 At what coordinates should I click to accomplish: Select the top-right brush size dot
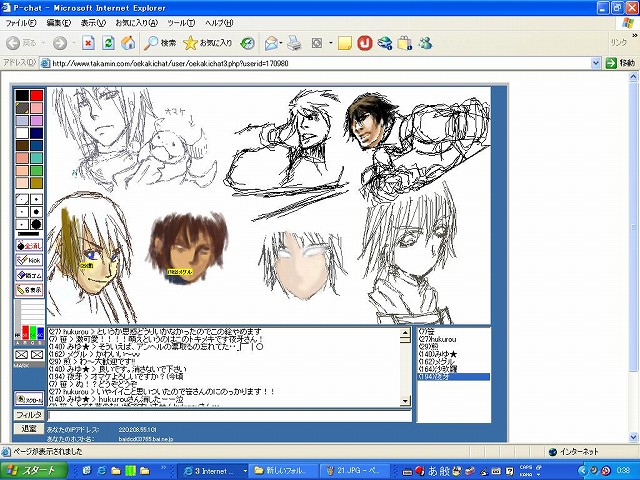(36, 200)
